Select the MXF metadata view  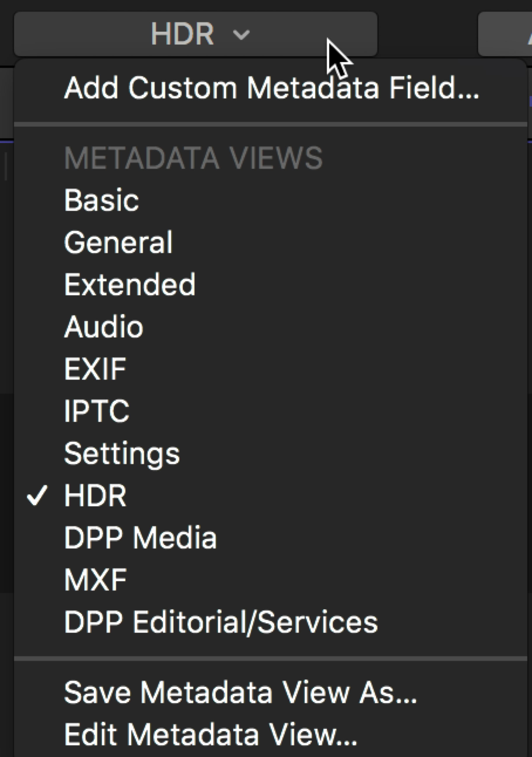point(95,580)
